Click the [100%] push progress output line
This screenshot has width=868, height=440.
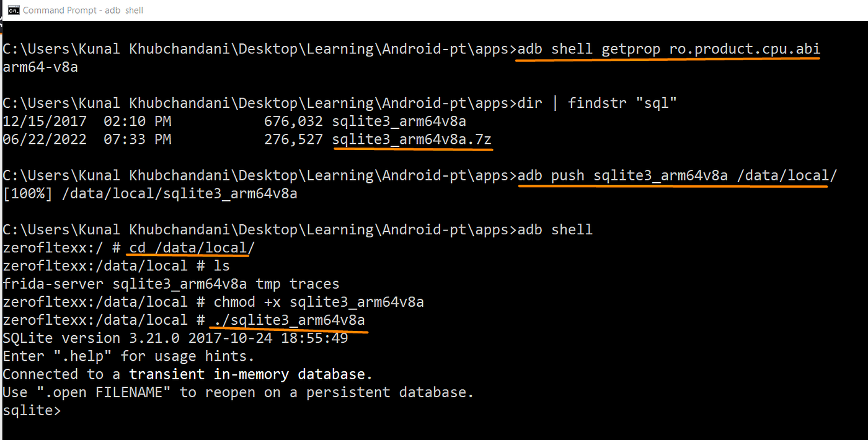tap(150, 194)
